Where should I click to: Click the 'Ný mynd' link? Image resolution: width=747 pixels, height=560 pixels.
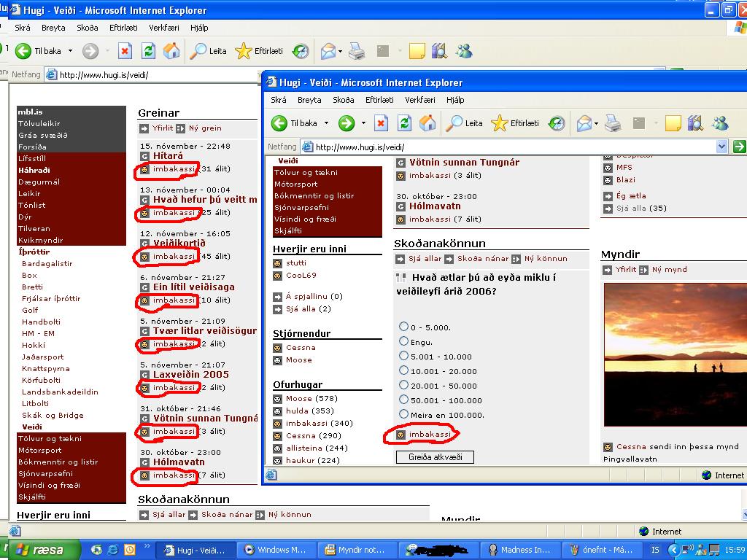(670, 270)
